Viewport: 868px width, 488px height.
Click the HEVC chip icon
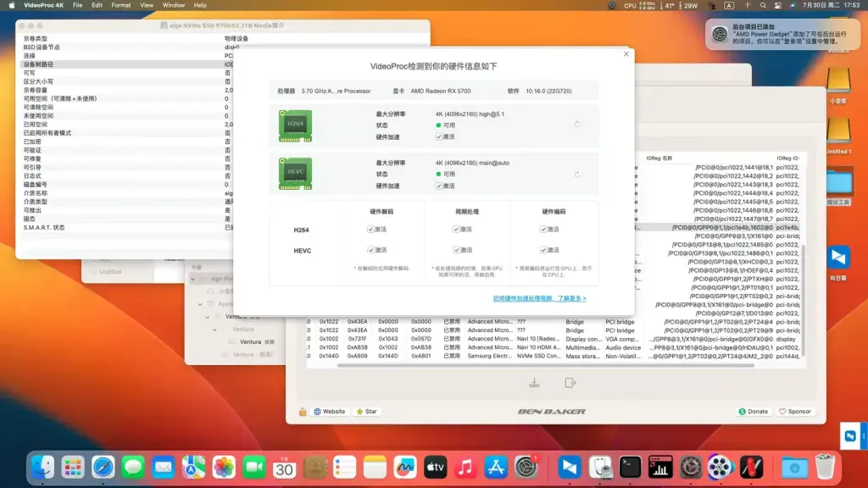coord(295,174)
